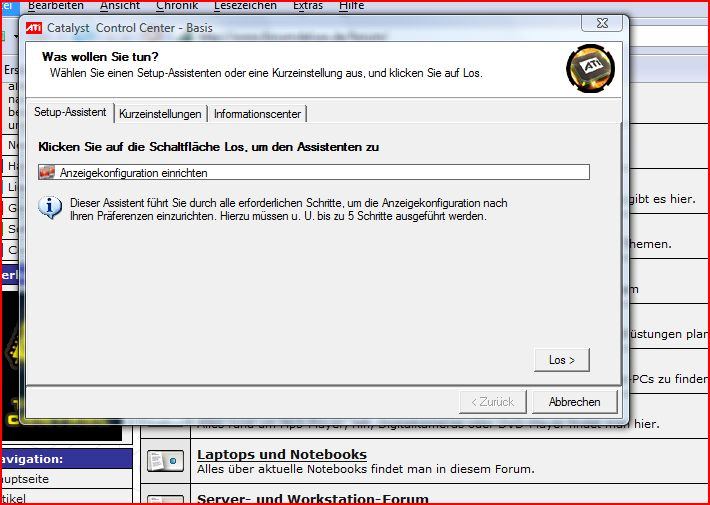Viewport: 710px width, 505px height.
Task: Switch to the Setup-Assistent tab
Action: click(70, 112)
